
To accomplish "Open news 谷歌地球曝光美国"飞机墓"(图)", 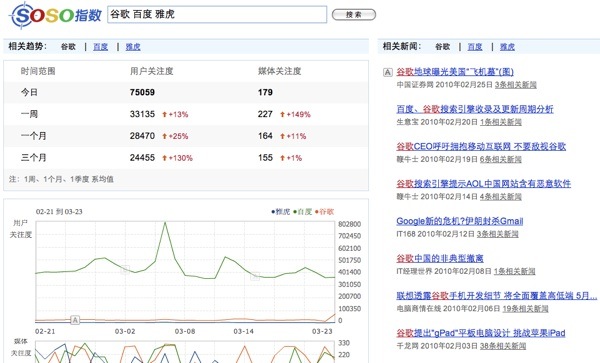I will 455,72.
